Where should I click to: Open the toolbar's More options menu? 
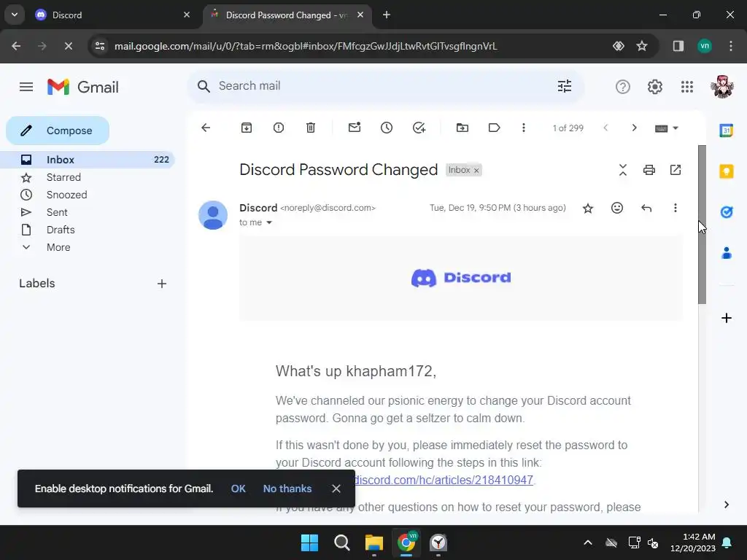[524, 128]
